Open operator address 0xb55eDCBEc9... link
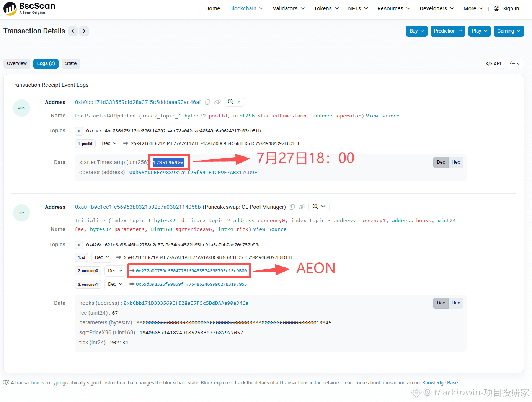532x402 pixels. [x=193, y=173]
